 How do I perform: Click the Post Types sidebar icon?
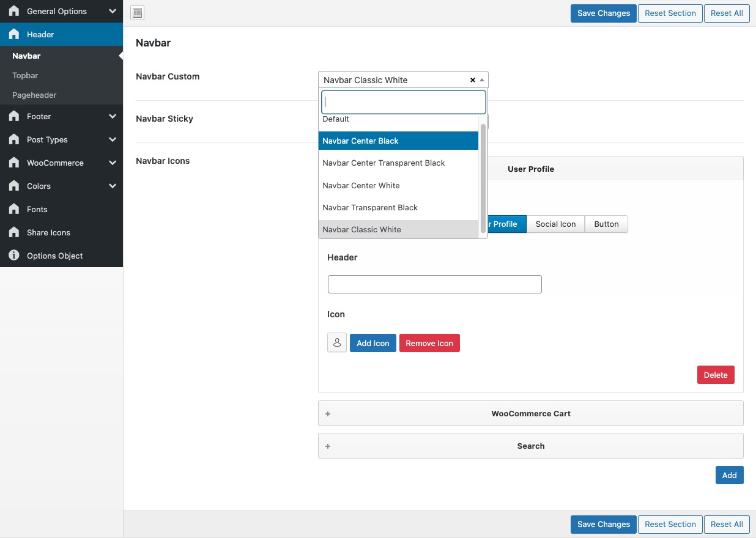14,139
